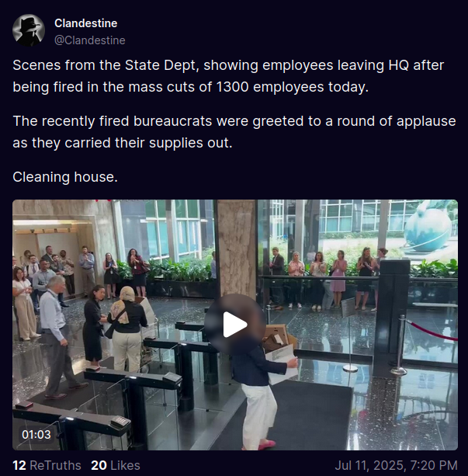Click the clapping woman in the pink dress
This screenshot has height=476, width=468.
338,280
